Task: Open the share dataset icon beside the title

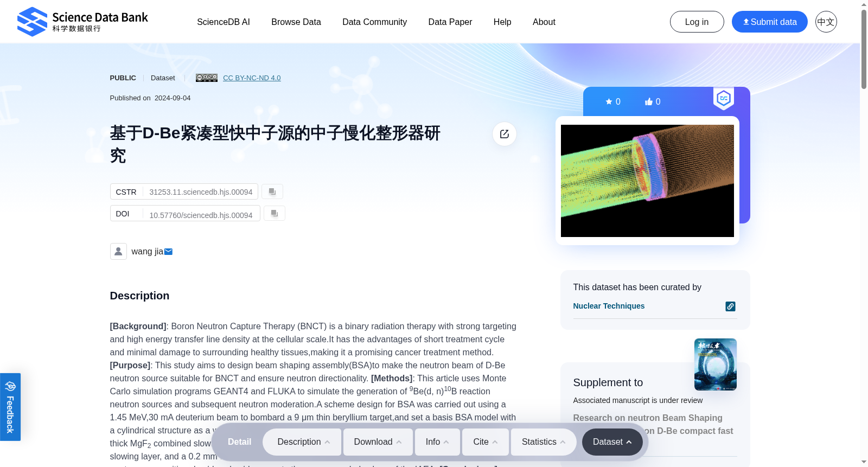Action: coord(505,134)
